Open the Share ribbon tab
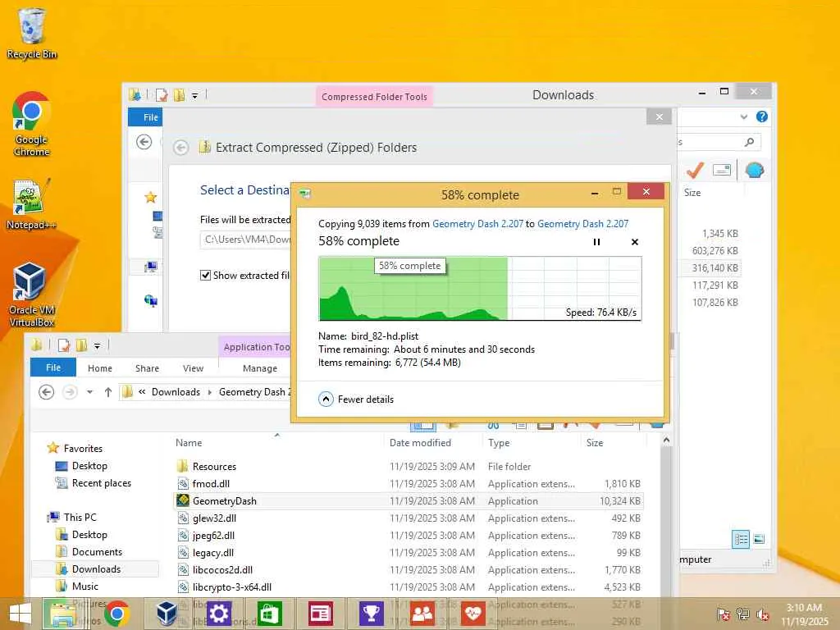The height and width of the screenshot is (630, 840). (x=148, y=368)
